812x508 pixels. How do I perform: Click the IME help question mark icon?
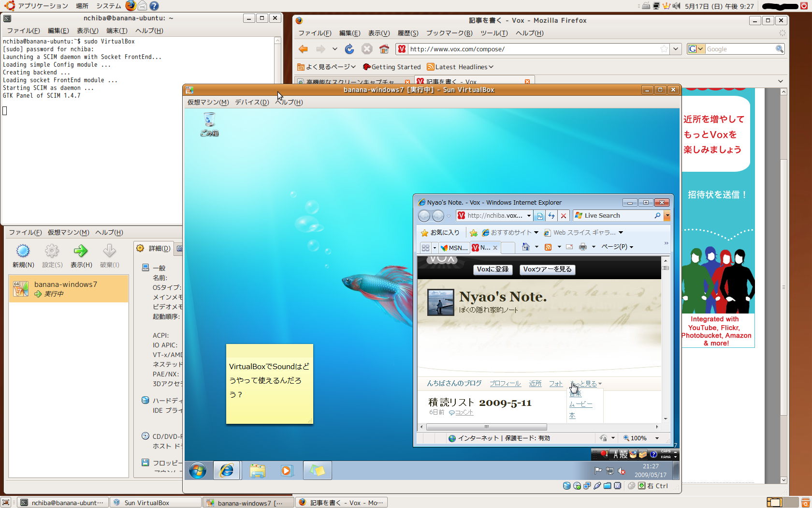click(x=653, y=454)
